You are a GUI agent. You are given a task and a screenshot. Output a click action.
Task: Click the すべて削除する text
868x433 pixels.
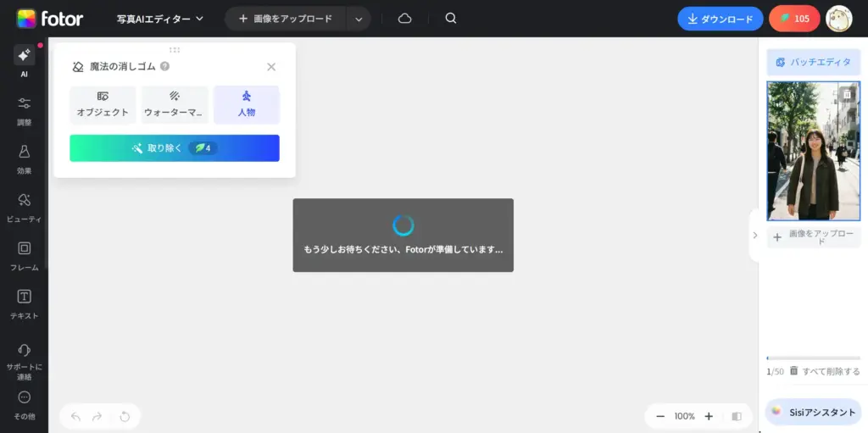click(x=832, y=371)
